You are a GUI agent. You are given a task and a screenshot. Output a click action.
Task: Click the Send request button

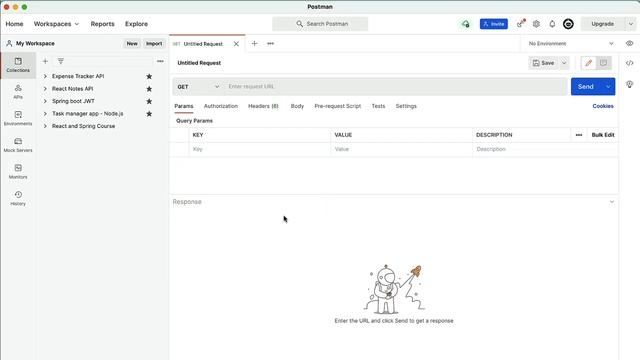586,87
